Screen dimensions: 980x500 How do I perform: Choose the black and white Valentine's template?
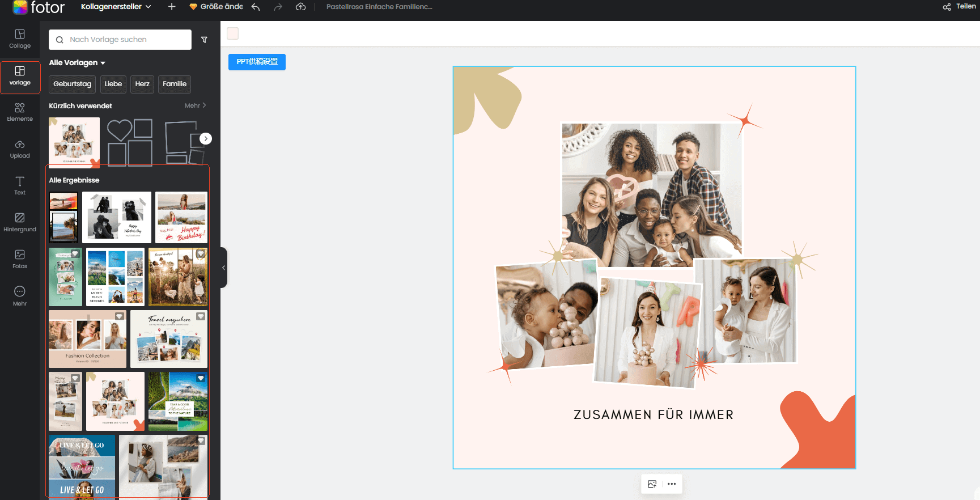tap(117, 217)
